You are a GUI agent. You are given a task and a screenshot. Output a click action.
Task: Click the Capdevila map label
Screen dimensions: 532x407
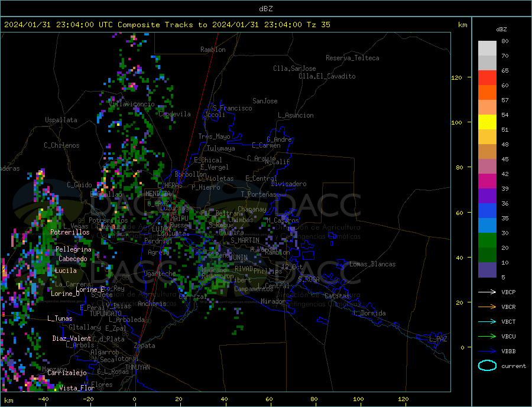(x=175, y=114)
